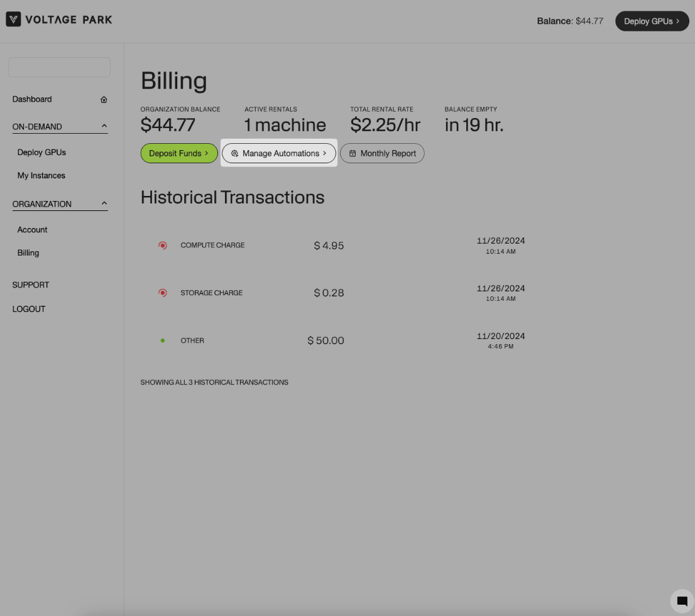Click the Dashboard home icon
The image size is (695, 616).
[x=104, y=99]
